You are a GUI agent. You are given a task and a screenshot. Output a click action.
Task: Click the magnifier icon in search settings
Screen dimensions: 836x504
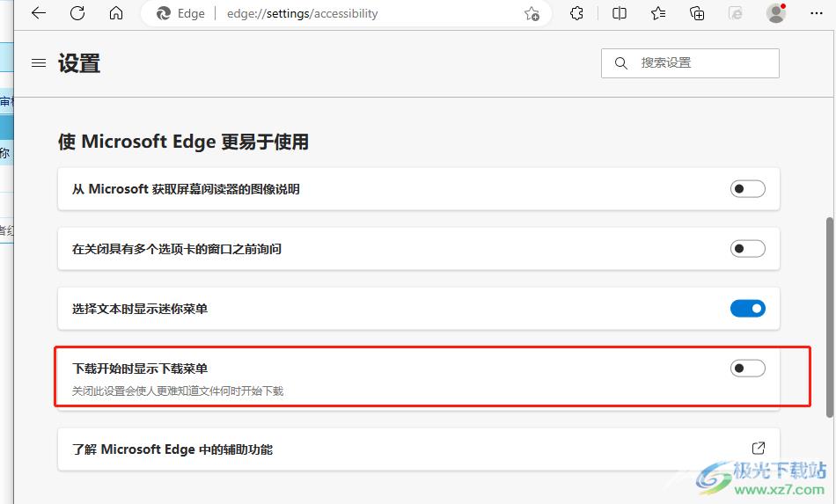(620, 62)
